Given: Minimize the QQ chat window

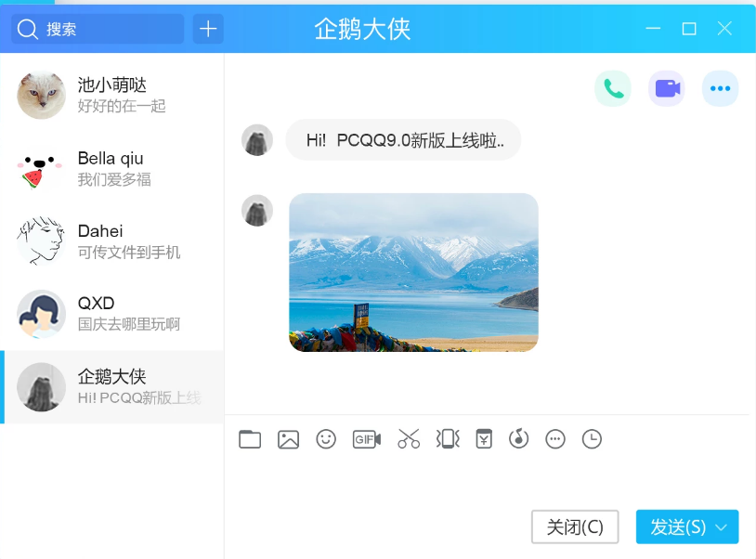Looking at the screenshot, I should 653,29.
